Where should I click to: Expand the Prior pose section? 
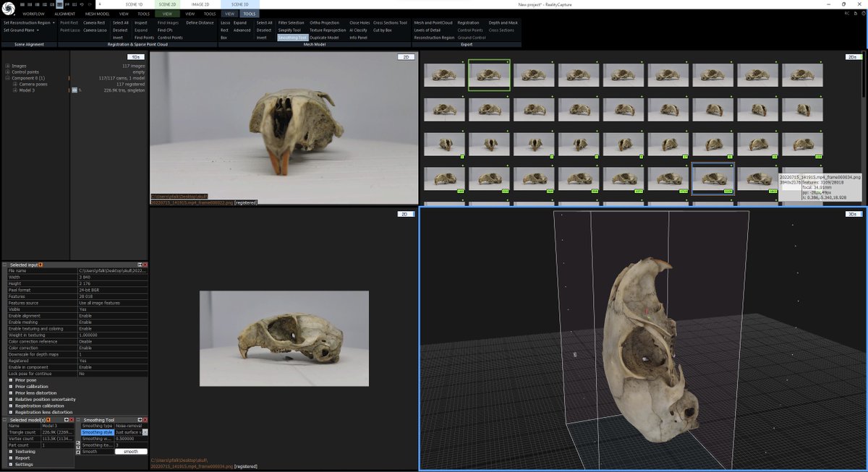pos(11,380)
